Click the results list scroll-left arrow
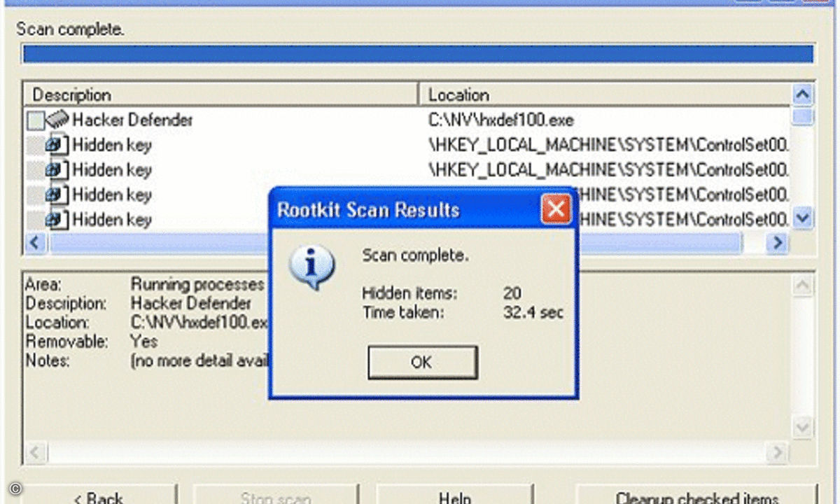The width and height of the screenshot is (840, 504). [x=36, y=243]
